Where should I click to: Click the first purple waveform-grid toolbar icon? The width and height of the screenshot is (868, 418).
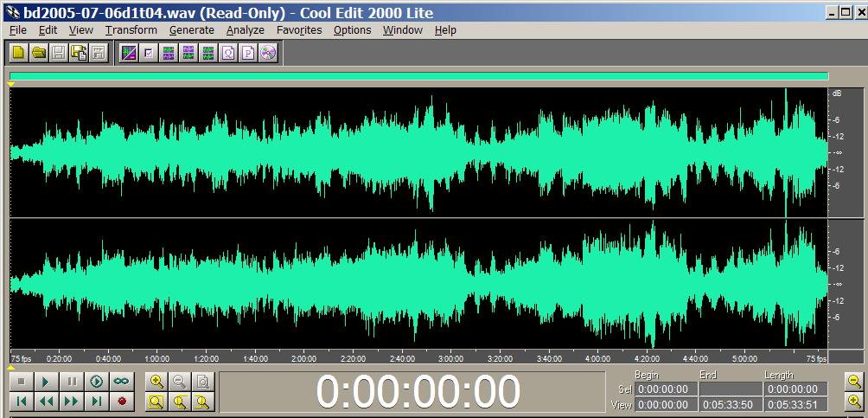[x=169, y=53]
